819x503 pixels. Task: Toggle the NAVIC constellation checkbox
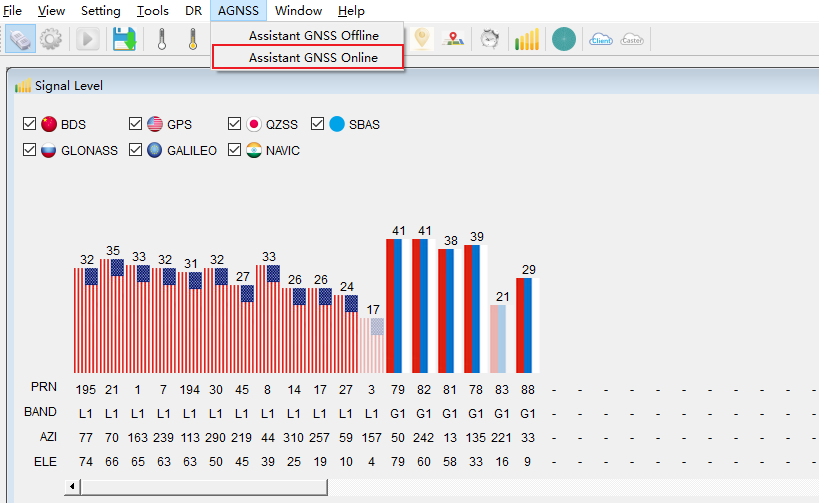click(235, 150)
